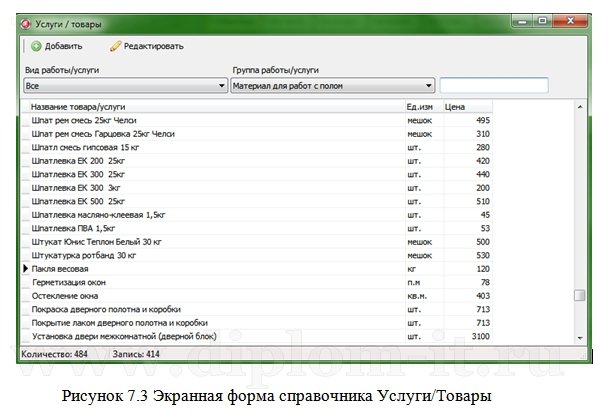Select row Шпат рем смесь 25кг Челси
This screenshot has width=610, height=415.
[257, 120]
